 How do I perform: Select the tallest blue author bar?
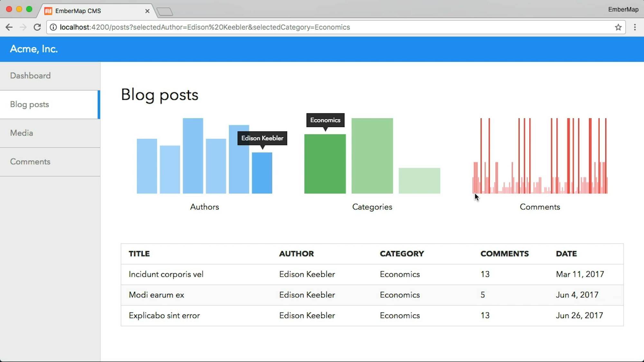click(x=193, y=156)
